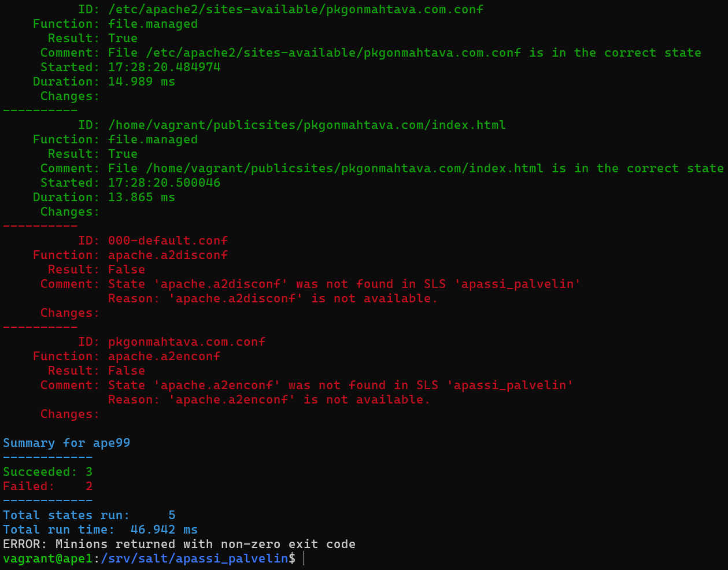The width and height of the screenshot is (728, 570).
Task: Click the start time 17:28:20.484974
Action: (164, 67)
